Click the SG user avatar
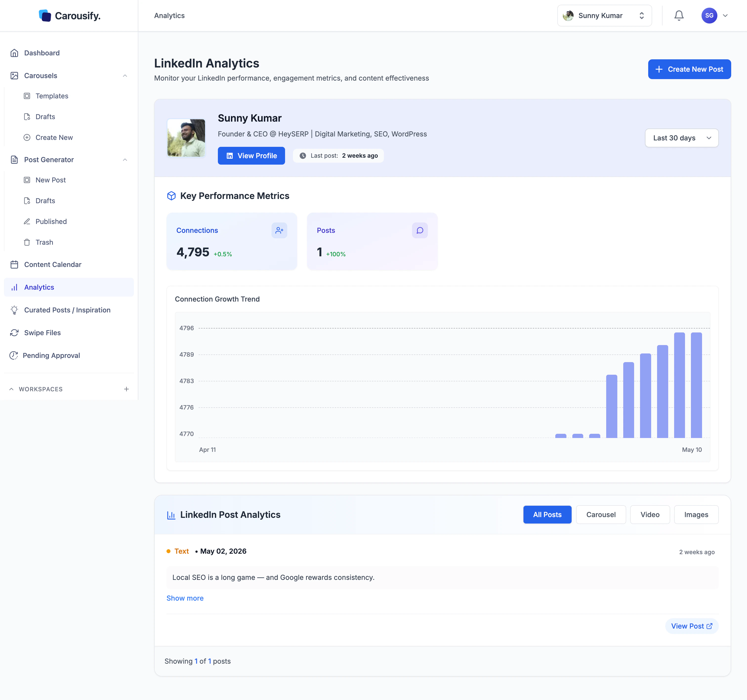The height and width of the screenshot is (700, 747). pyautogui.click(x=709, y=15)
